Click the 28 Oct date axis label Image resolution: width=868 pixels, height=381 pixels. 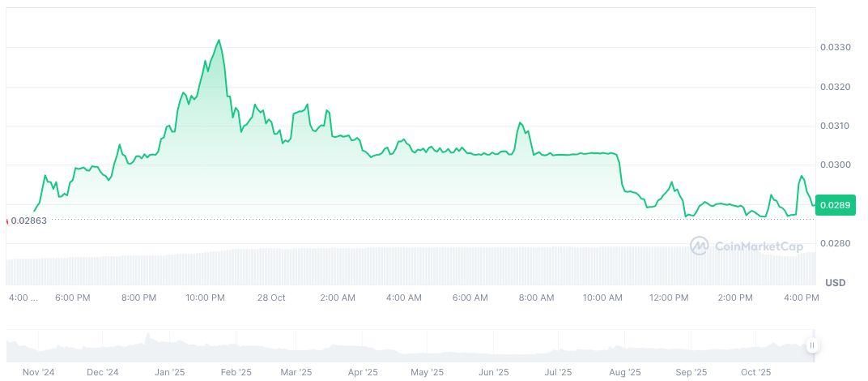pos(272,298)
